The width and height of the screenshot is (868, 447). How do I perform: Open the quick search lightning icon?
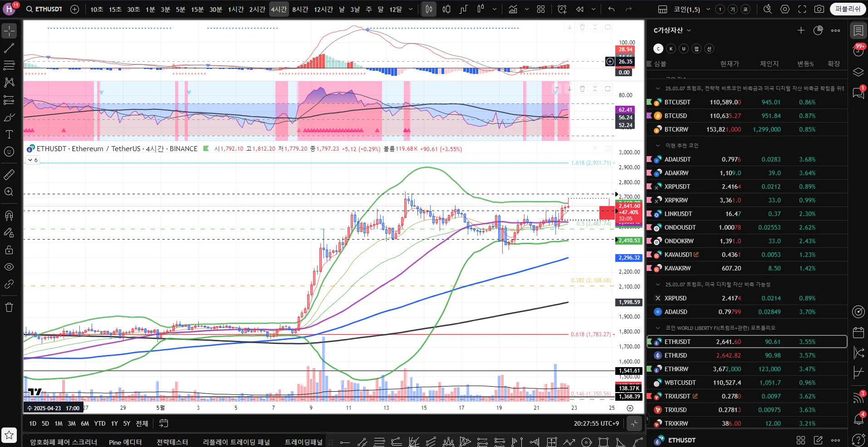[768, 9]
